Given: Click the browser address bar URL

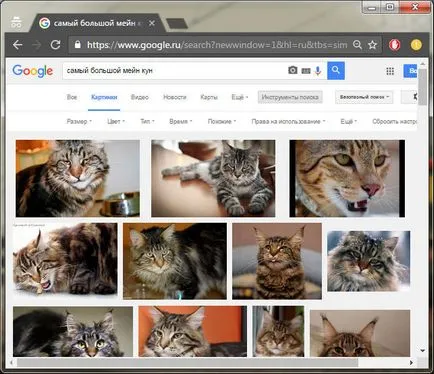Looking at the screenshot, I should pos(217,45).
